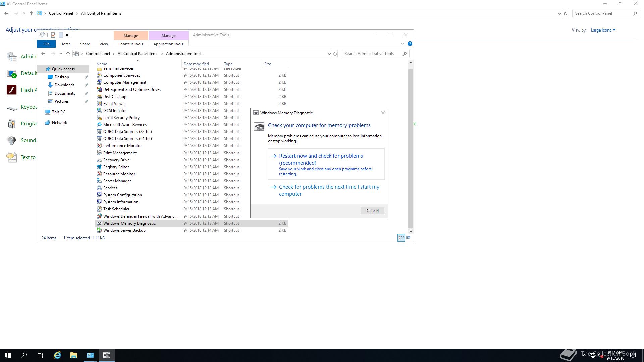Click the Explorer help question mark icon
The image size is (644, 362).
coord(410,44)
